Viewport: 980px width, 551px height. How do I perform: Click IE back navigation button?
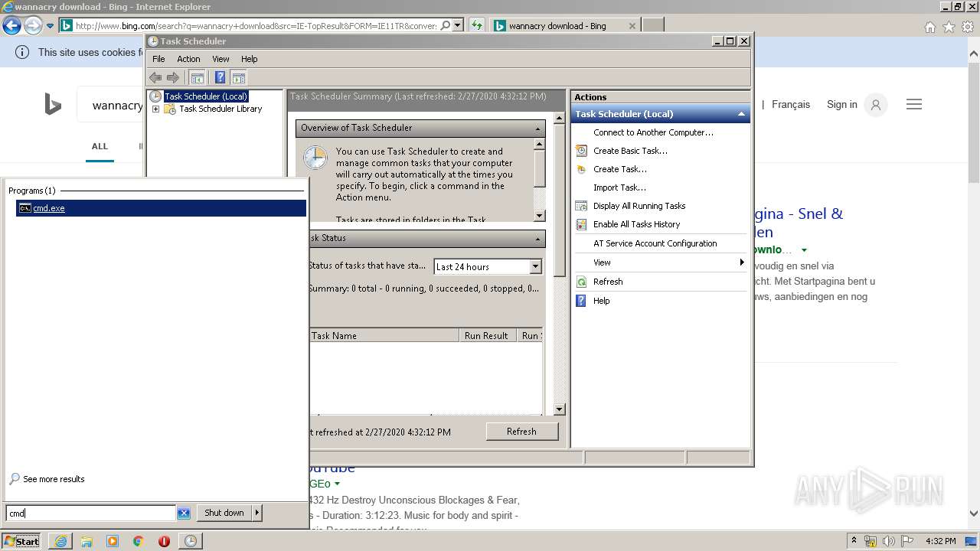[x=11, y=26]
